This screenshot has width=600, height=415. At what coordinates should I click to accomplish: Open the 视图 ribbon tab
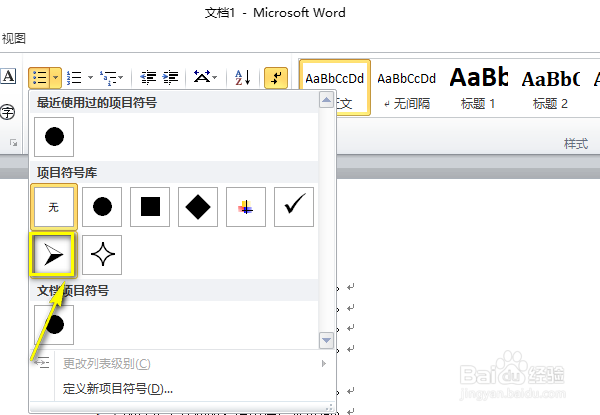click(13, 39)
